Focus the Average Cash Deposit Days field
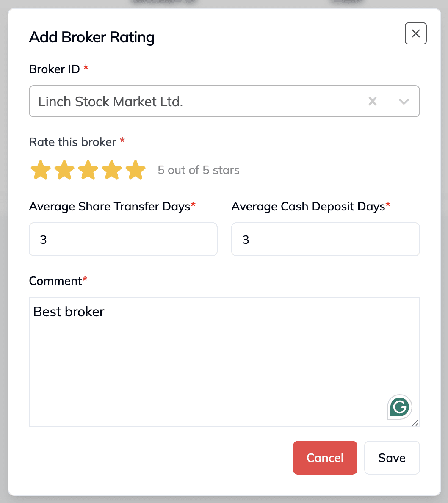Screen dimensions: 448x503 [325, 239]
